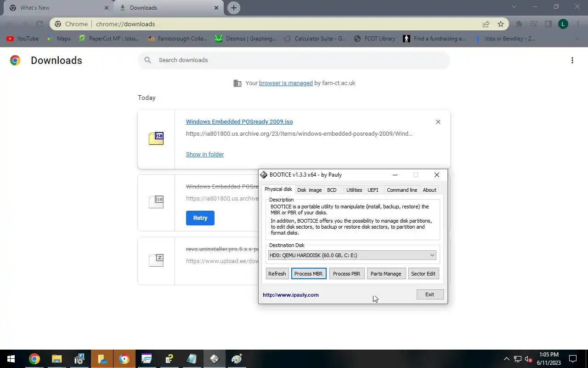Open the tab search dropdown arrow
This screenshot has width=588, height=368.
click(x=514, y=7)
